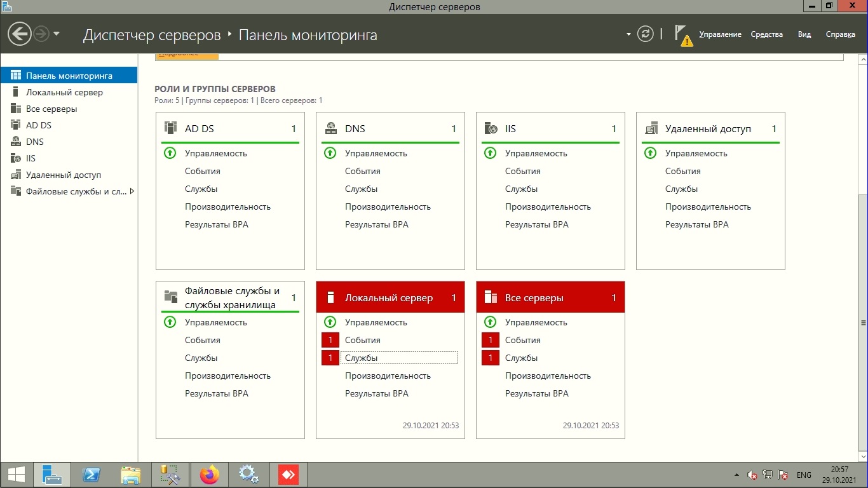
Task: Click the Удаленный доступ tile role icon
Action: (x=651, y=128)
